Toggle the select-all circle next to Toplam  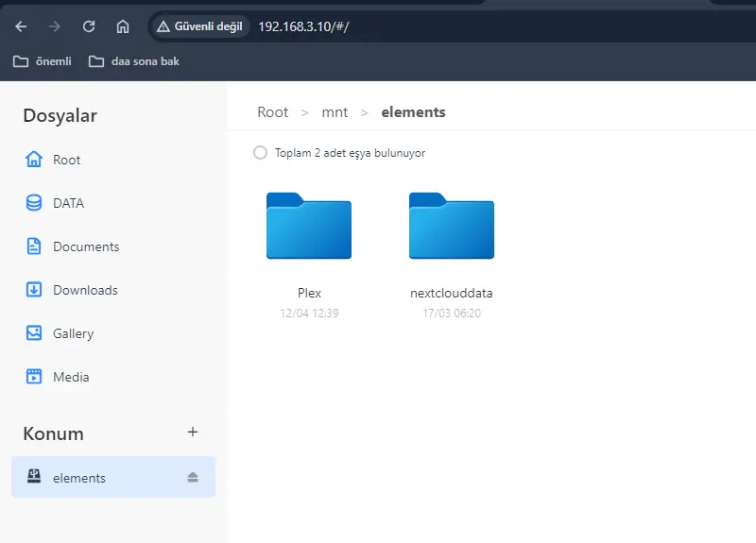click(261, 153)
